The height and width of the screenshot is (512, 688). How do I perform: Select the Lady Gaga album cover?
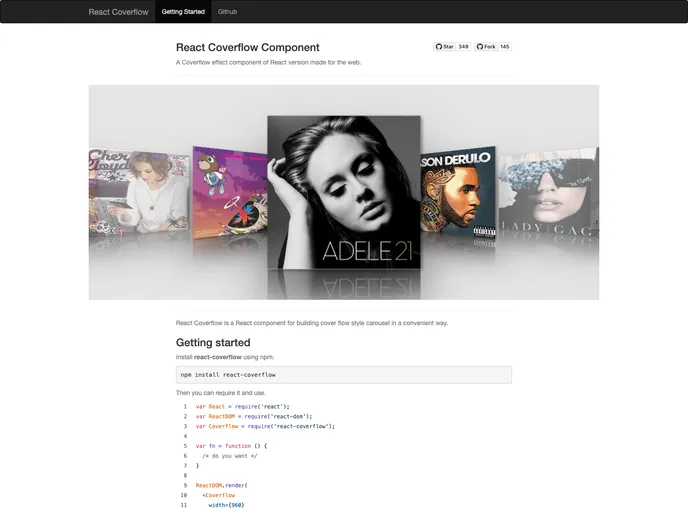pyautogui.click(x=548, y=192)
